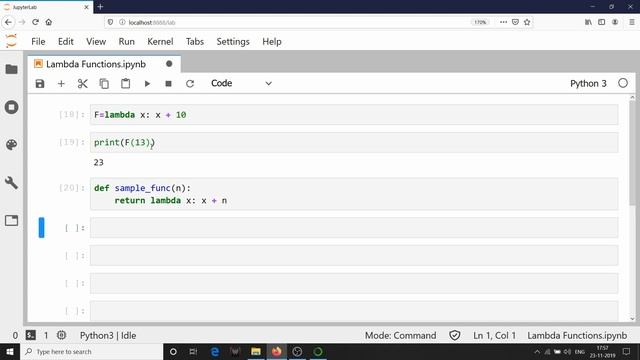Open browser hamburger menu
Viewport: 640px width, 360px height.
point(631,22)
